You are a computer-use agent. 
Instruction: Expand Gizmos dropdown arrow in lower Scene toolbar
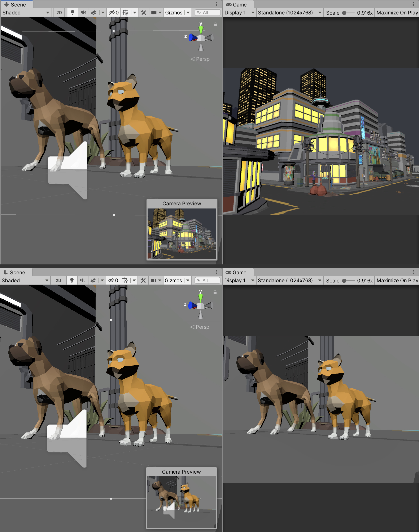coord(188,280)
